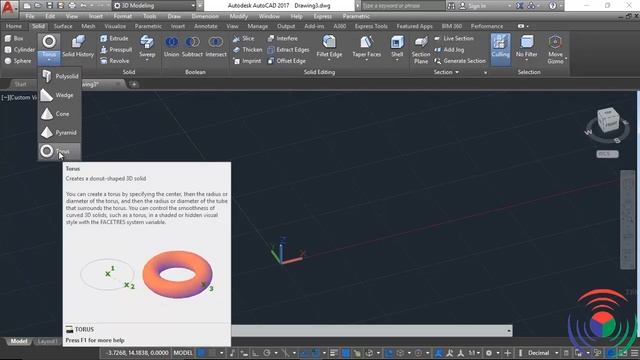Select the Extract Edges tool
The image size is (640, 360).
(288, 49)
